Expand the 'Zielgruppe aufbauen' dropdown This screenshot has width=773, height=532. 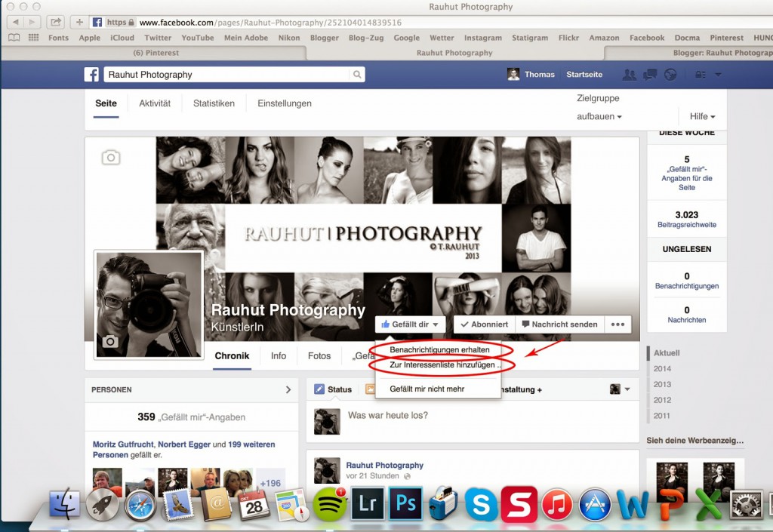(x=599, y=107)
